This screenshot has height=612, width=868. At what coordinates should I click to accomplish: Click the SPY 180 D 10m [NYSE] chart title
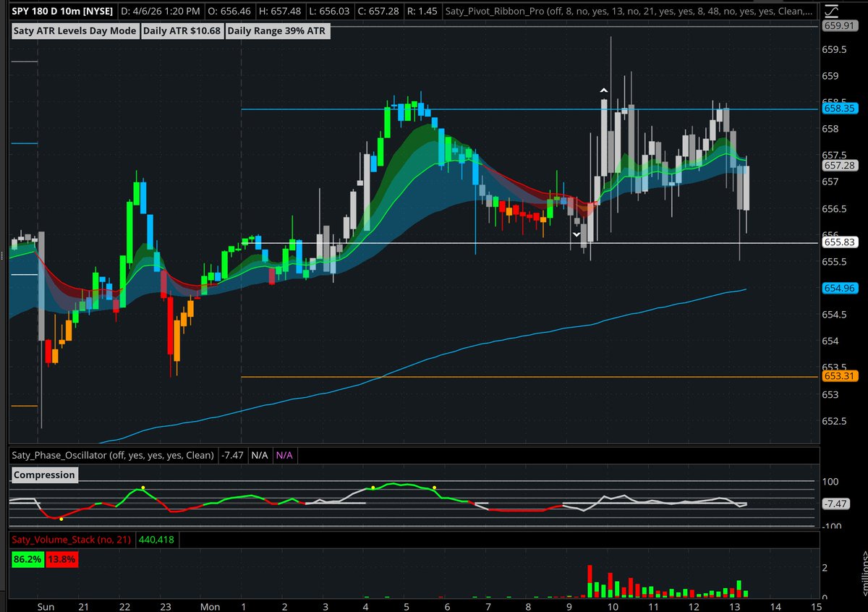(62, 11)
